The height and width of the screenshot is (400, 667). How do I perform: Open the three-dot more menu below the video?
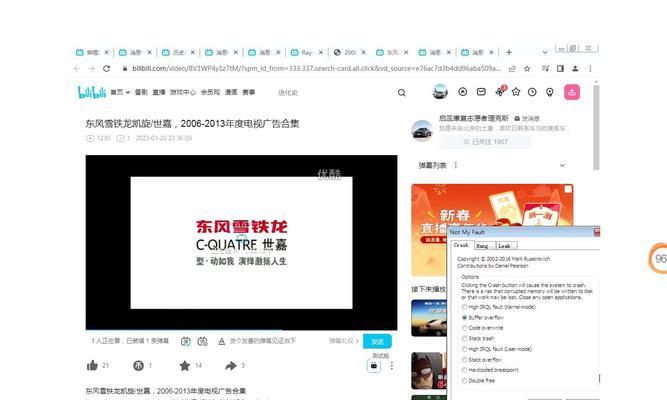(x=392, y=366)
